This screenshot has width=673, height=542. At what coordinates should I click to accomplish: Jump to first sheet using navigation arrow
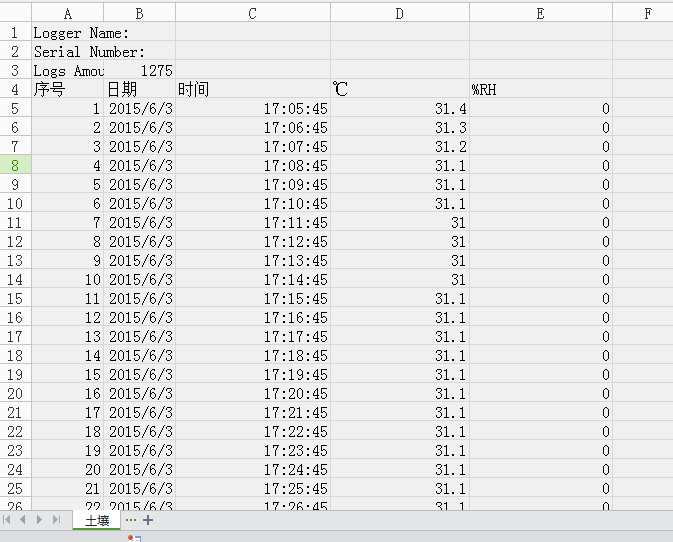pyautogui.click(x=9, y=520)
